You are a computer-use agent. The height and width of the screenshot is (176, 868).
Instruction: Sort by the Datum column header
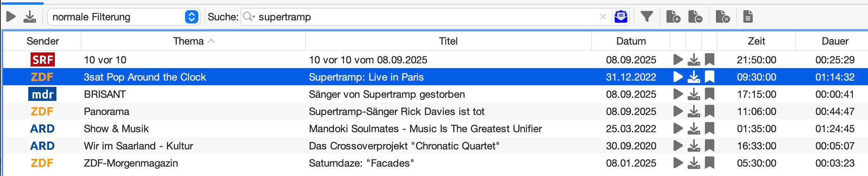coord(631,41)
